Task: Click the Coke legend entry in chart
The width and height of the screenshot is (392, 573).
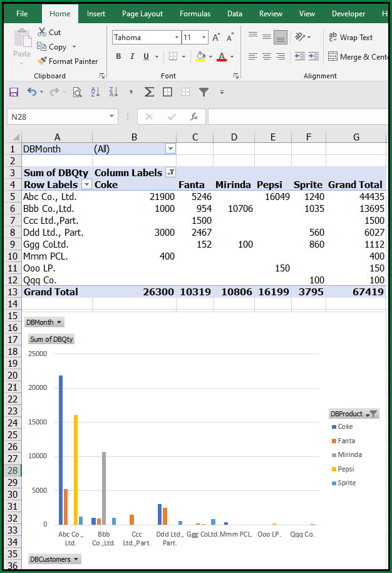Action: pos(342,426)
